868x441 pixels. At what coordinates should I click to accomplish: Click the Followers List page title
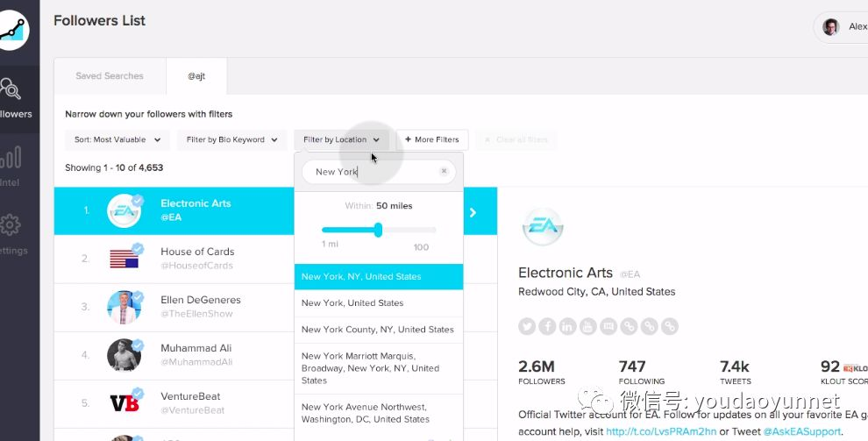[x=100, y=21]
